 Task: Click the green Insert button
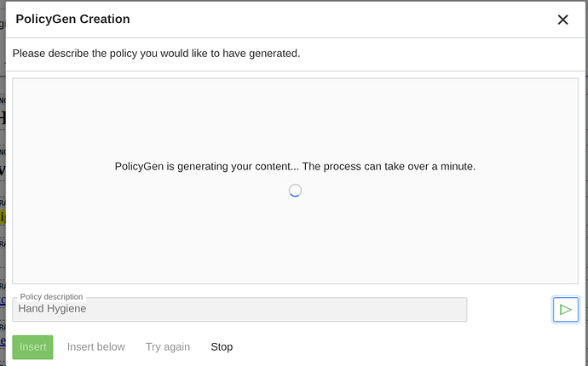pyautogui.click(x=33, y=347)
